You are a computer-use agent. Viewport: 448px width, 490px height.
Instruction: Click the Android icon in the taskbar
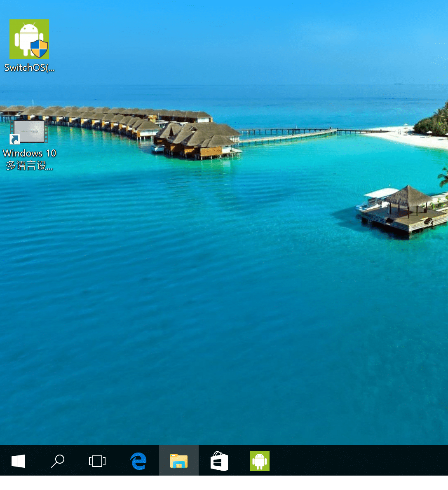[259, 461]
